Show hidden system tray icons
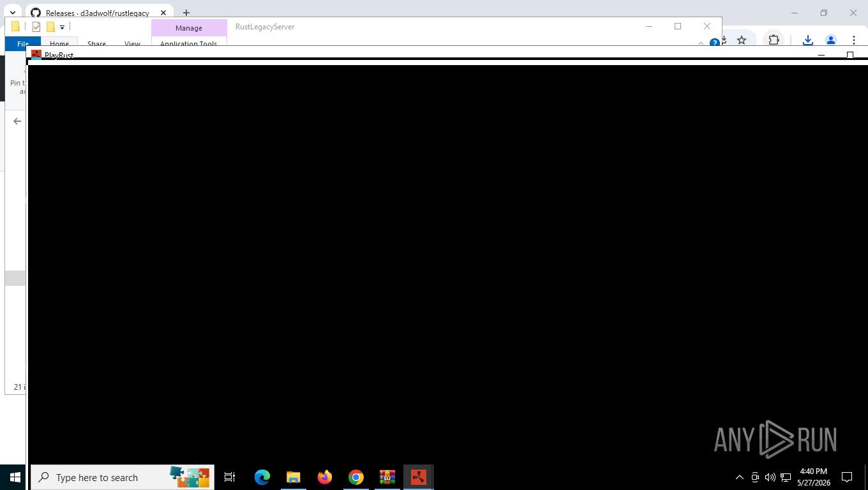This screenshot has width=868, height=490. click(740, 477)
